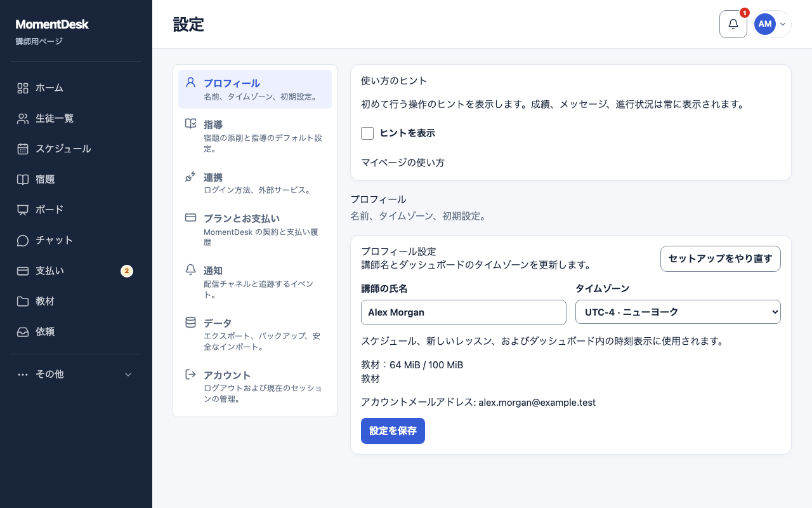Open the タイムゾーン dropdown

click(x=678, y=312)
